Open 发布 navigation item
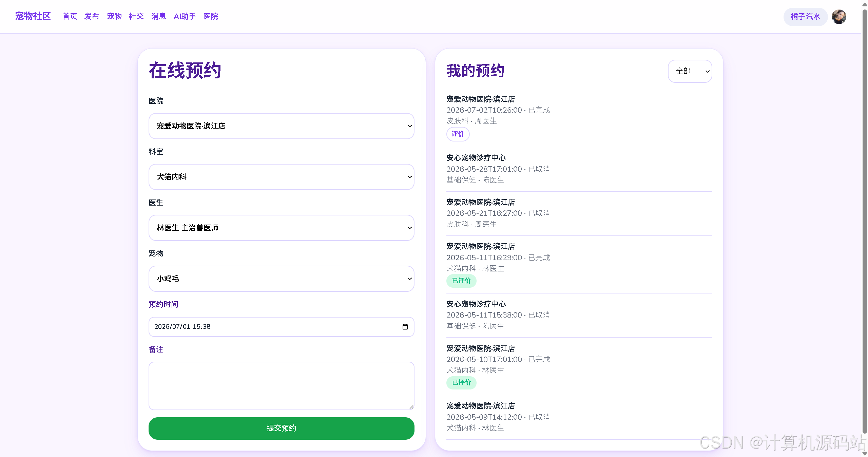Screen dimensions: 868x457 (92, 16)
